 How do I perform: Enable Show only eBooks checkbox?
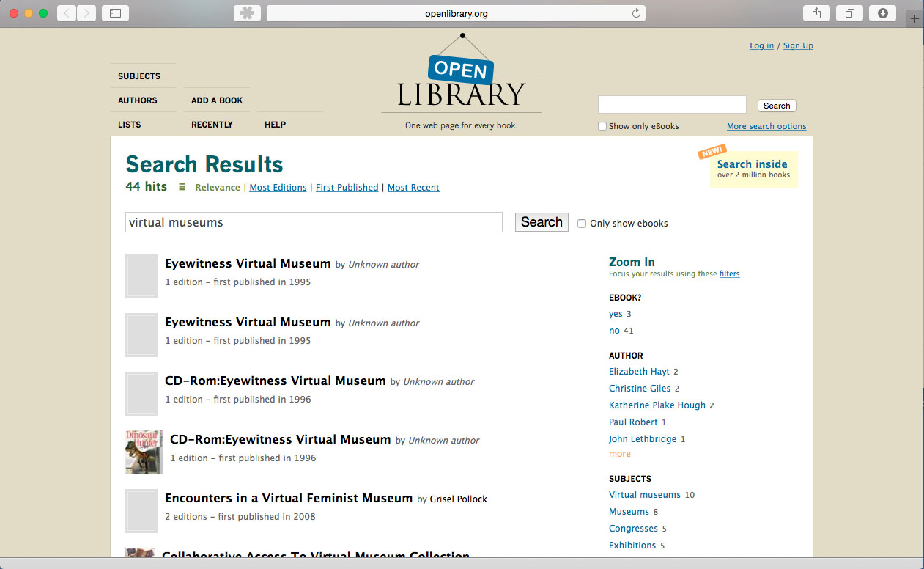coord(602,126)
